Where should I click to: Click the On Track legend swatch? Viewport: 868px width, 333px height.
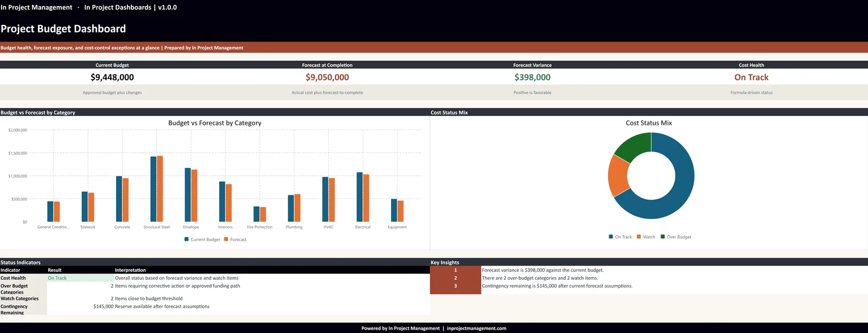(611, 236)
